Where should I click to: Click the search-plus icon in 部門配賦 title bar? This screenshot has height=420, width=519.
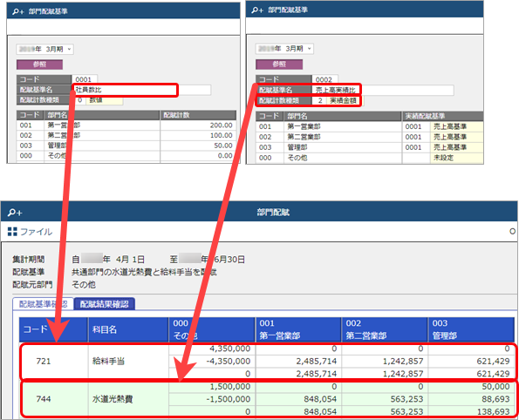[x=15, y=213]
